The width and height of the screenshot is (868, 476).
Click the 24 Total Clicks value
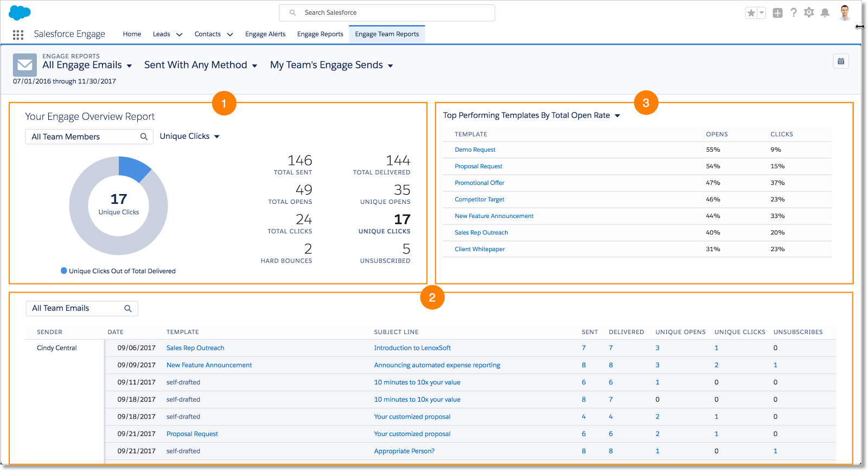pyautogui.click(x=304, y=220)
